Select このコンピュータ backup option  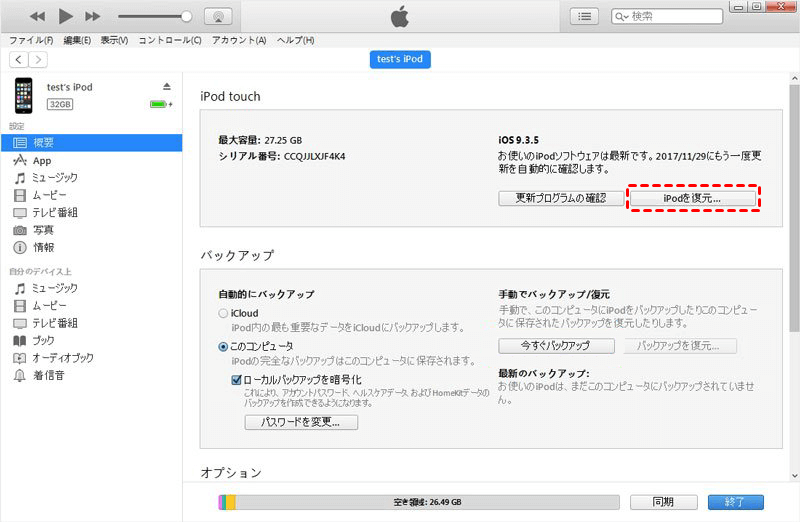[223, 346]
